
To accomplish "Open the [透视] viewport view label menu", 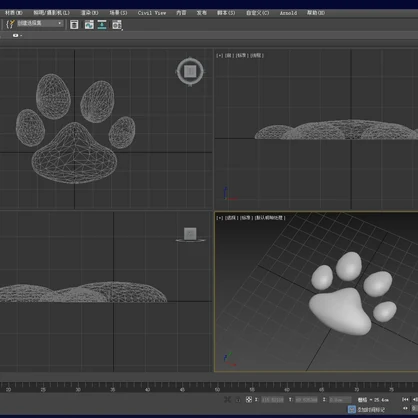I will point(231,218).
